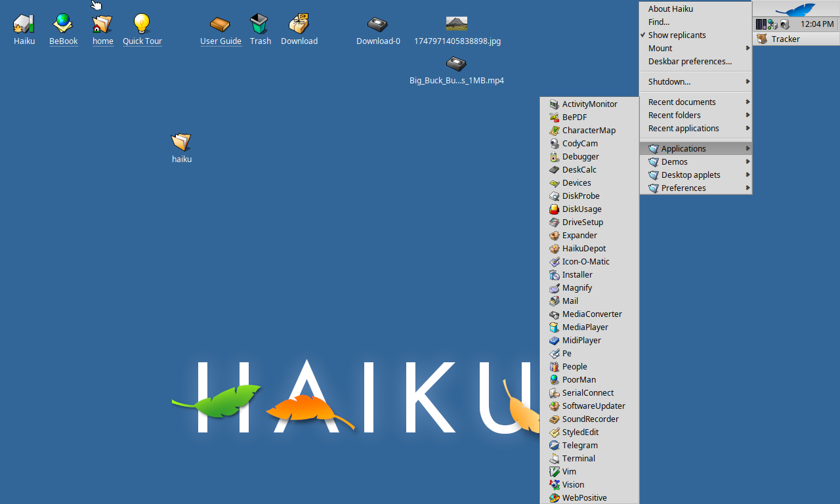Open SoundRecorder from the Applications list

click(589, 419)
